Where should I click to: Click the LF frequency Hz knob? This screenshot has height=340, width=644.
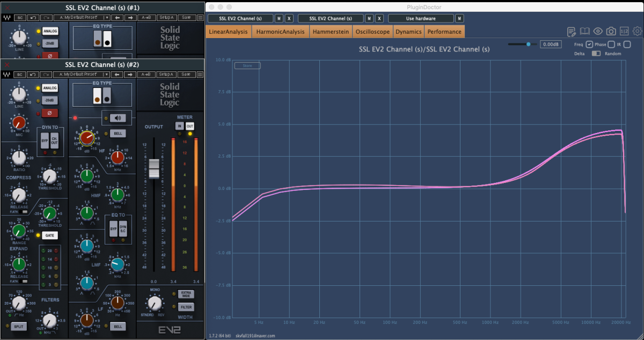(x=118, y=302)
